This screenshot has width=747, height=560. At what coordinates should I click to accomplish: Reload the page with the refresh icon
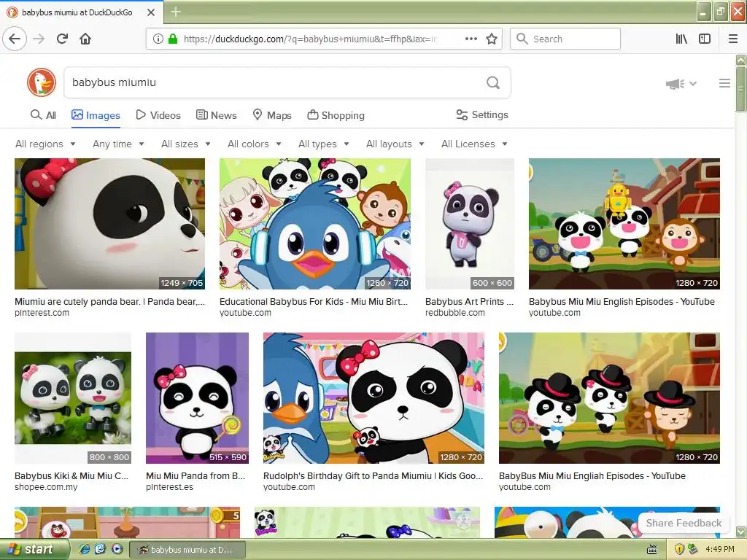point(62,39)
